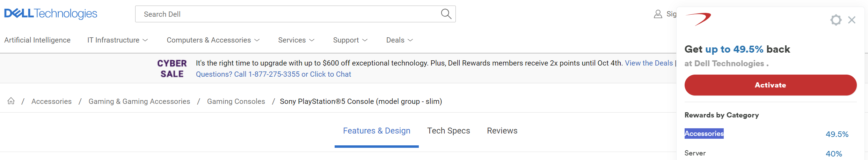Expand the IT Infrastructure menu
The height and width of the screenshot is (160, 868).
click(118, 40)
